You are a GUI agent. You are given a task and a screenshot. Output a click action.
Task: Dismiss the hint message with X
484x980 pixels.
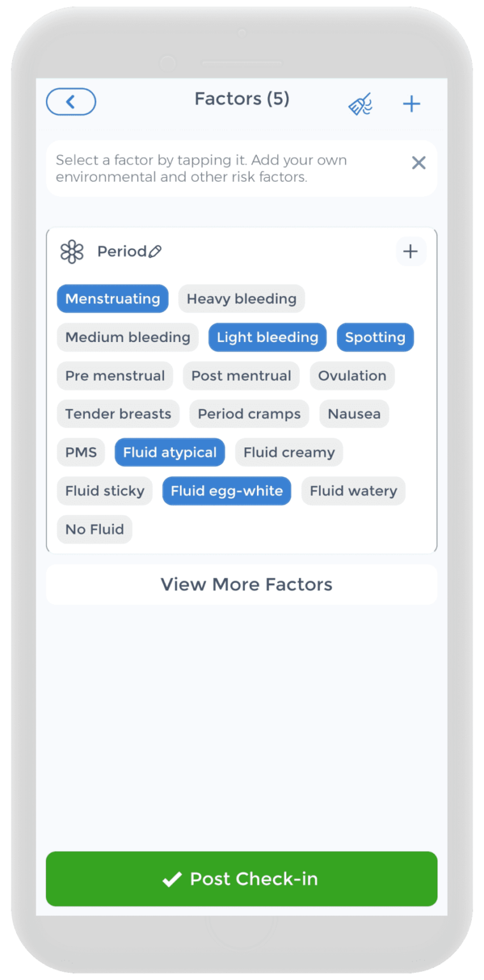(418, 163)
